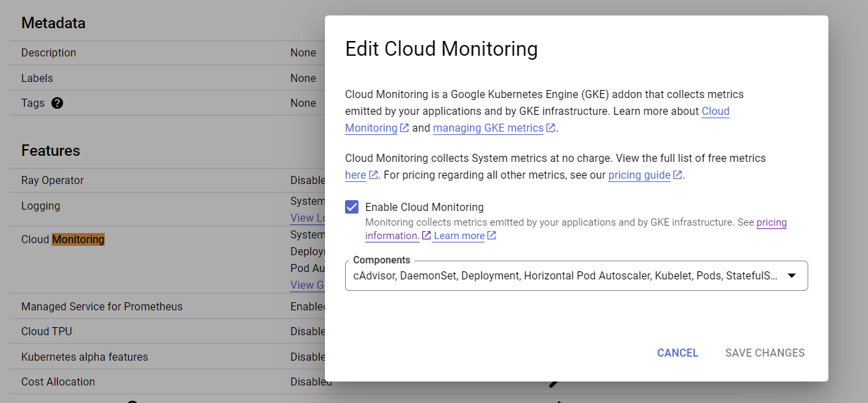
Task: Click external-link icon after pricing information
Action: pyautogui.click(x=426, y=236)
